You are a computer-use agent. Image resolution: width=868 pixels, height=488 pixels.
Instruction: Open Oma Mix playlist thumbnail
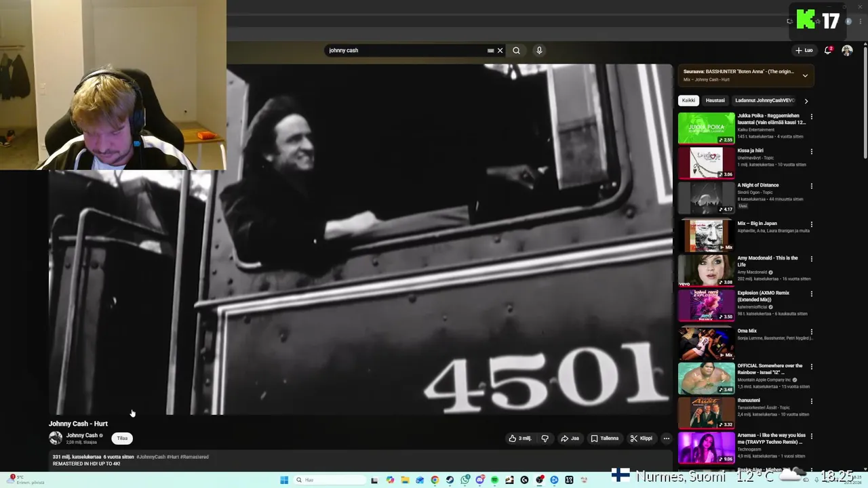pos(706,344)
